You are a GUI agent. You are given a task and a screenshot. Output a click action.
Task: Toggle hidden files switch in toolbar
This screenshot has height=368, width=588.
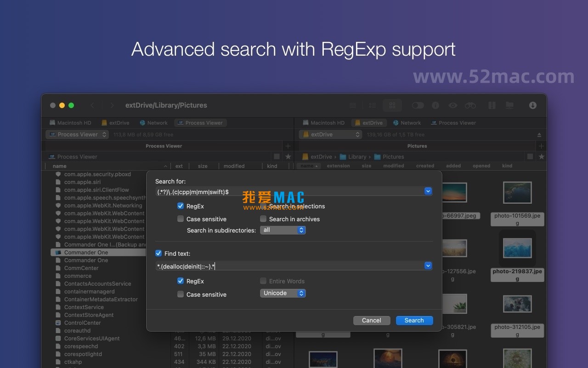418,105
